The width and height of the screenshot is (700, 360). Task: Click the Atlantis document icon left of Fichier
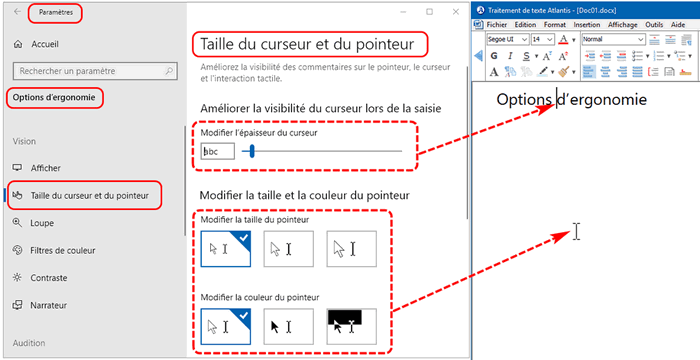479,25
